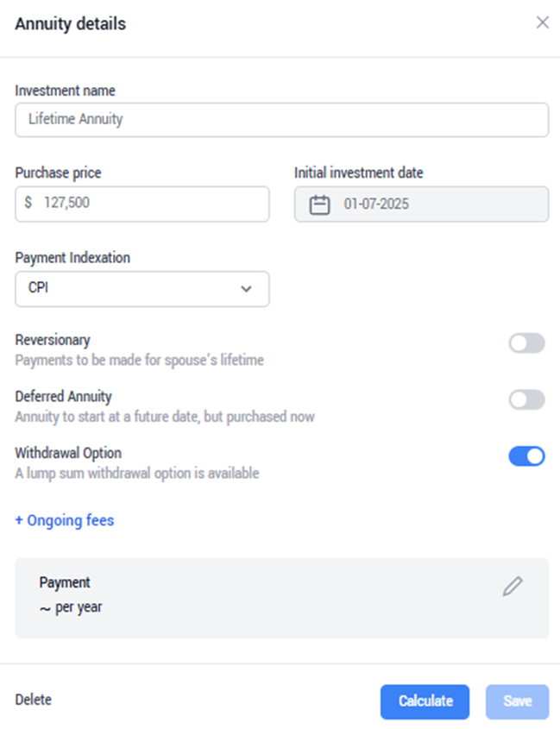
Task: Disable the Withdrawal Option toggle
Action: [526, 456]
